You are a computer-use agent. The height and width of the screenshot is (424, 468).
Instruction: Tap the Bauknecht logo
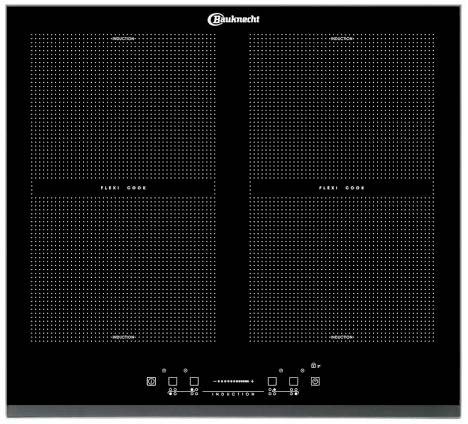coord(233,19)
